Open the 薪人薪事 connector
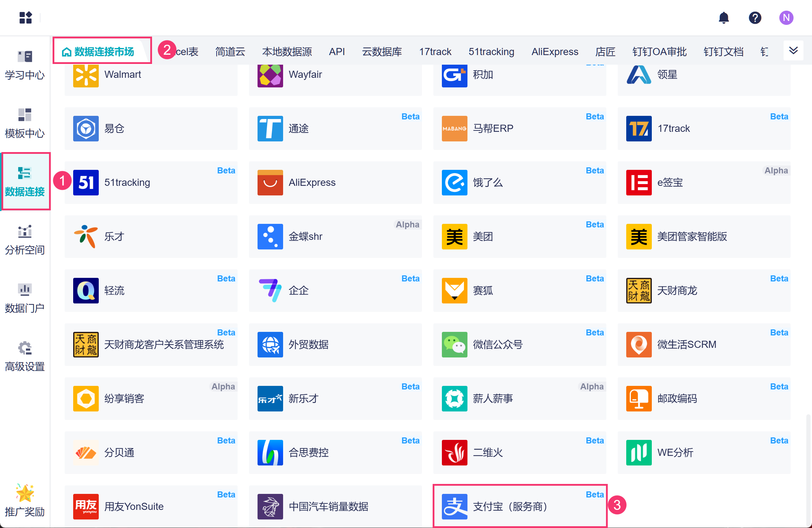This screenshot has height=528, width=812. tap(520, 399)
